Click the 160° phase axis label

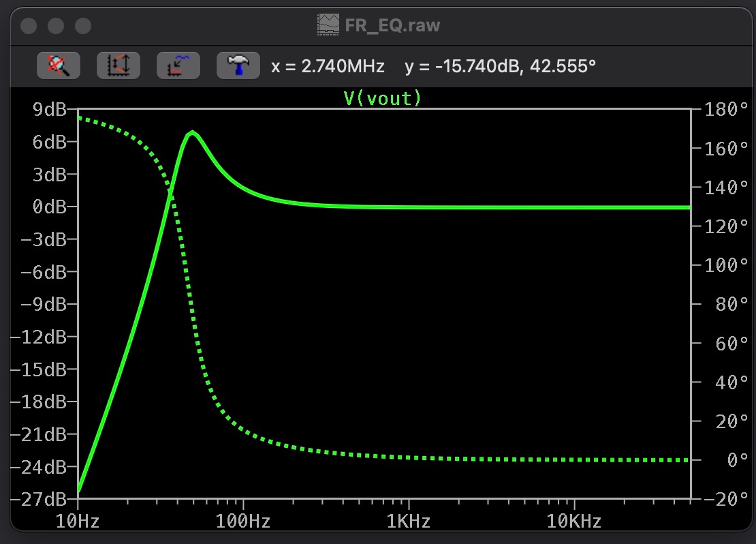tap(726, 148)
